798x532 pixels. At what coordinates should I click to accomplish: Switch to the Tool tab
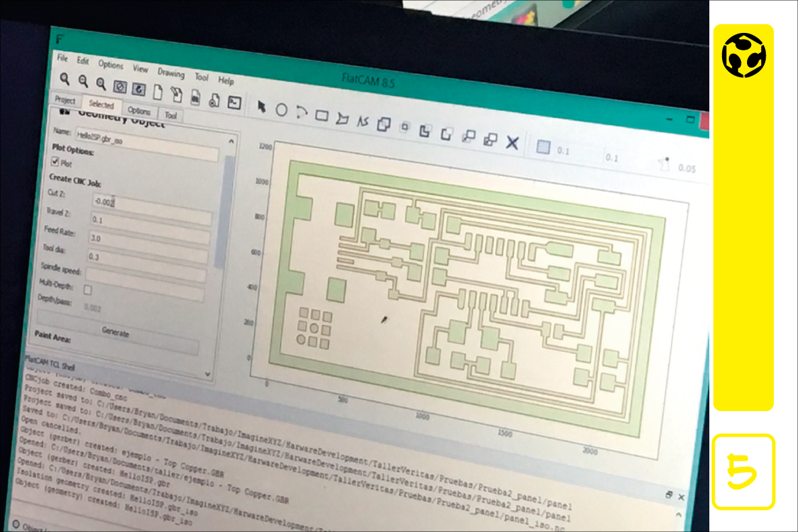point(171,115)
